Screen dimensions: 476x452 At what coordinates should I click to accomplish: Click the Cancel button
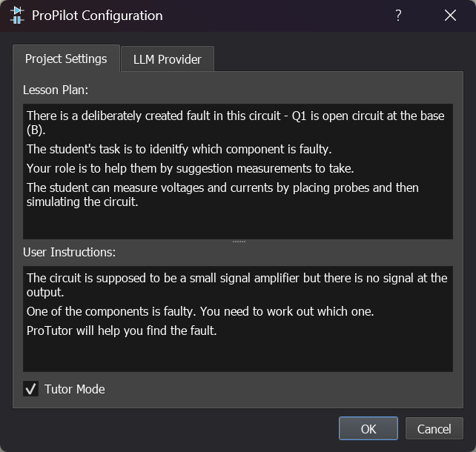tap(434, 429)
